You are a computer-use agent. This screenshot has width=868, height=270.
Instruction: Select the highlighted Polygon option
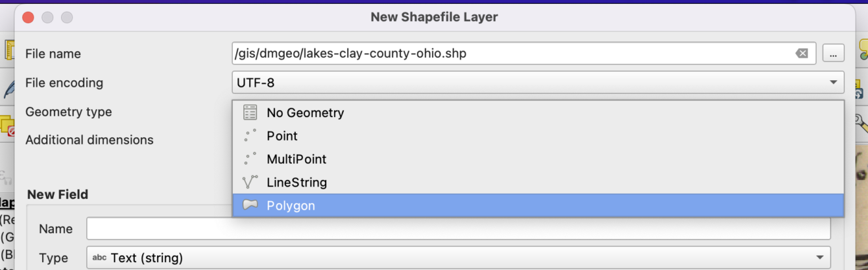(x=291, y=206)
